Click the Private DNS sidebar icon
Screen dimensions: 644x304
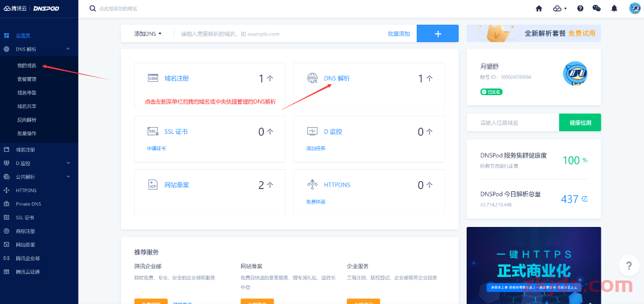[6, 204]
